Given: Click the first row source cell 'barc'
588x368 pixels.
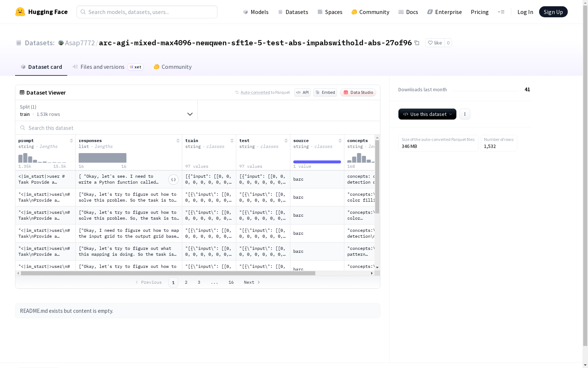Looking at the screenshot, I should pyautogui.click(x=317, y=180).
